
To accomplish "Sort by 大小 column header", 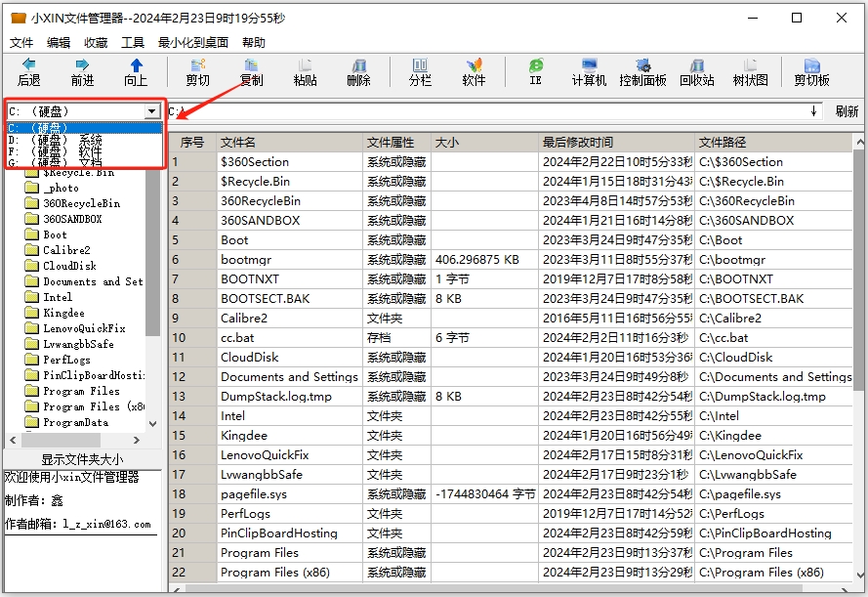I will (484, 143).
